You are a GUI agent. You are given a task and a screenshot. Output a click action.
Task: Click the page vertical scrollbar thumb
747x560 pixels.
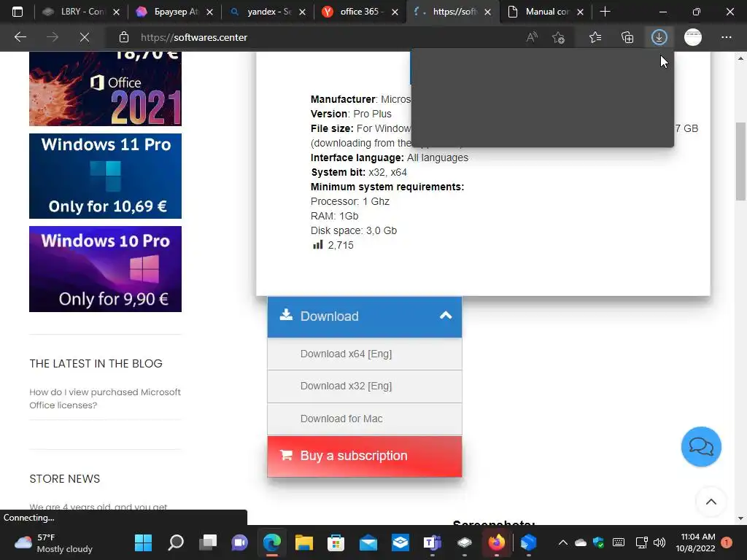(740, 161)
